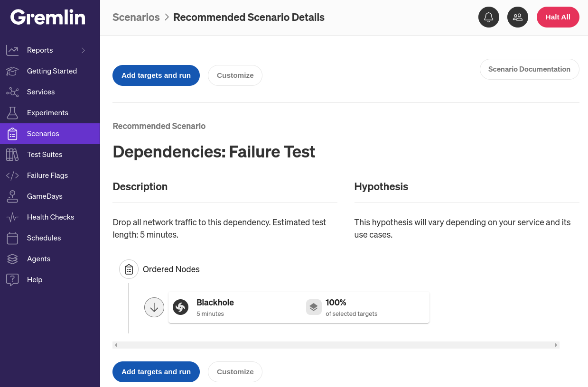Click the horizontal scrollbar track
The image size is (588, 387).
(336, 345)
